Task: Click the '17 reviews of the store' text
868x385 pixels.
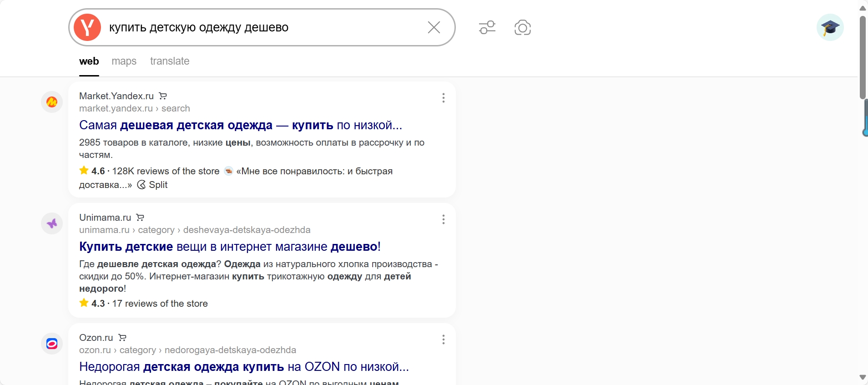Action: [x=160, y=304]
